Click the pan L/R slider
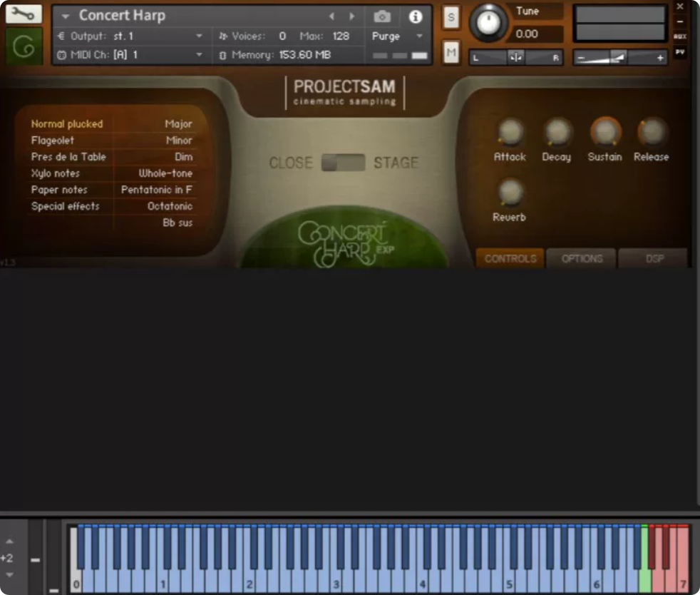This screenshot has width=700, height=595. point(515,58)
